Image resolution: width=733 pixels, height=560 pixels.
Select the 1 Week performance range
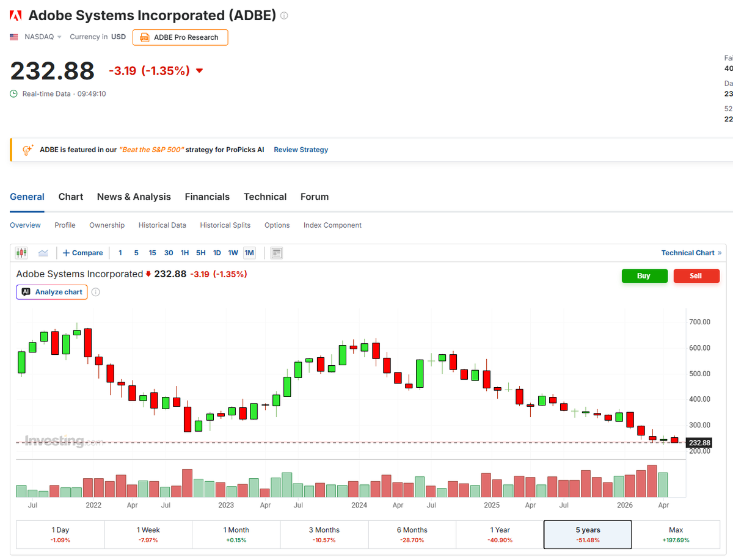click(148, 535)
